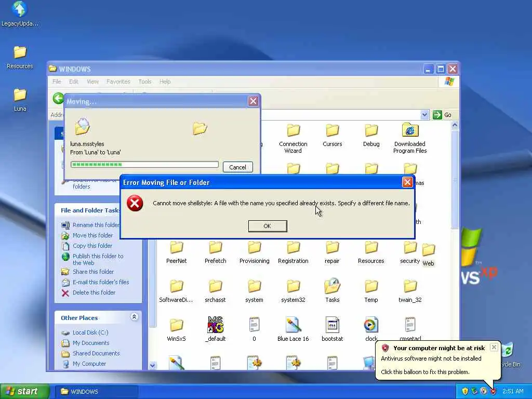The width and height of the screenshot is (532, 399).
Task: Open the Tools menu
Action: [145, 82]
